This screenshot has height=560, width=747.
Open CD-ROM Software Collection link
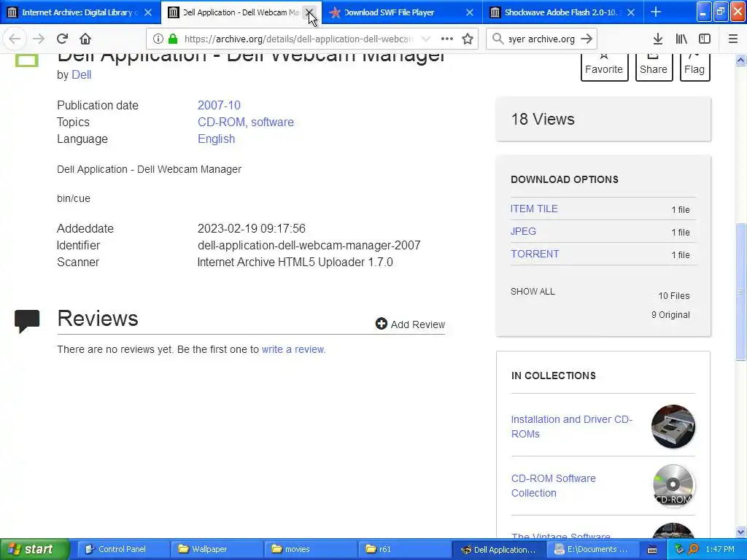coord(553,486)
